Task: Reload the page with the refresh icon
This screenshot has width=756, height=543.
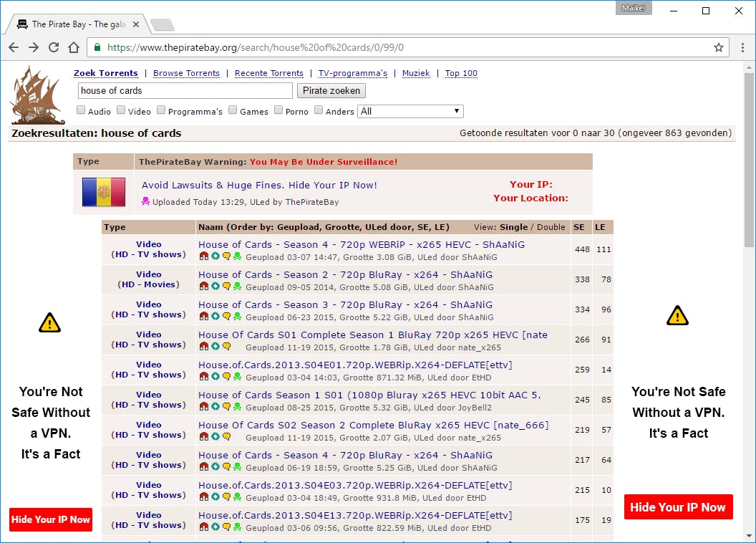Action: (x=54, y=47)
